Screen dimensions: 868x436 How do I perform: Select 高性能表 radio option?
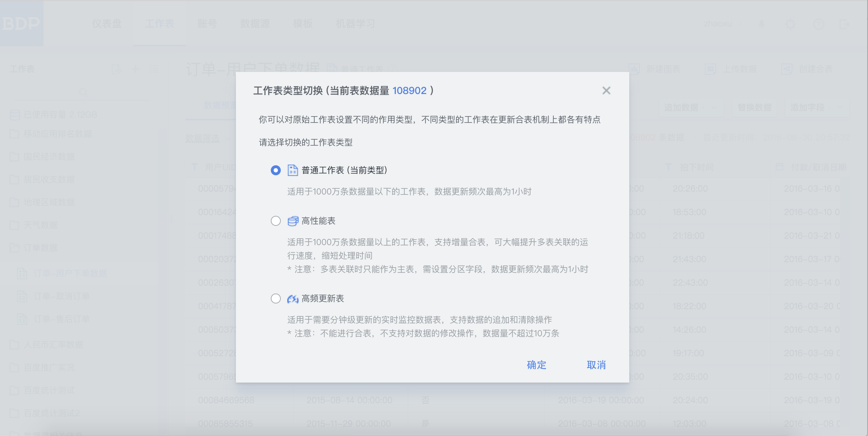coord(276,221)
